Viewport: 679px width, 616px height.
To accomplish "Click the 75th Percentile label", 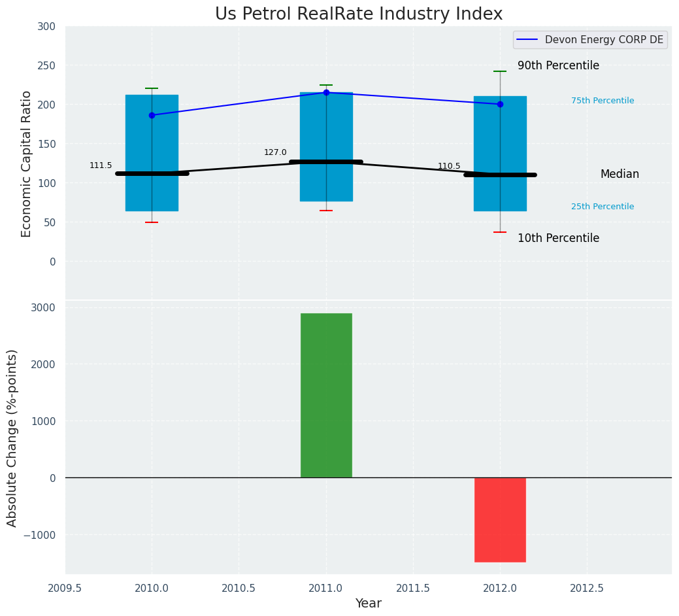I will pos(602,101).
